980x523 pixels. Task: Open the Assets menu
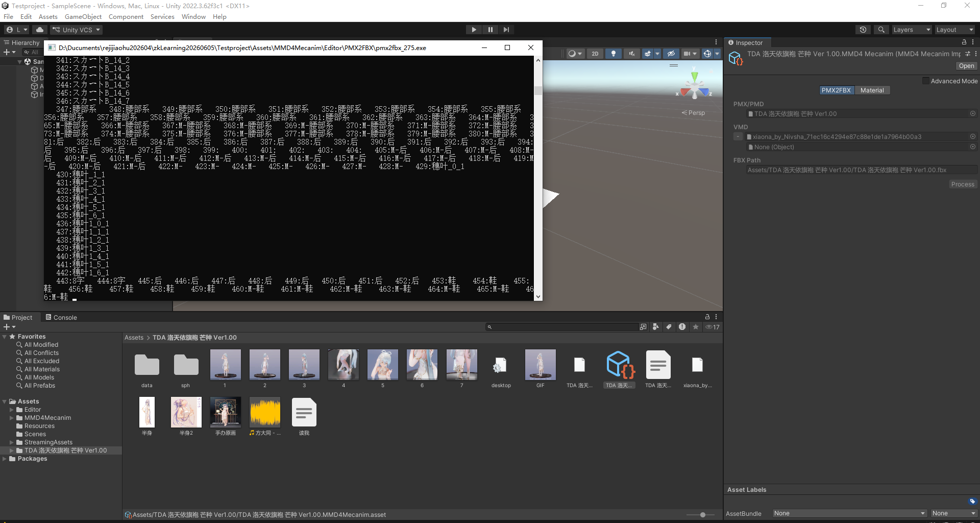click(48, 17)
